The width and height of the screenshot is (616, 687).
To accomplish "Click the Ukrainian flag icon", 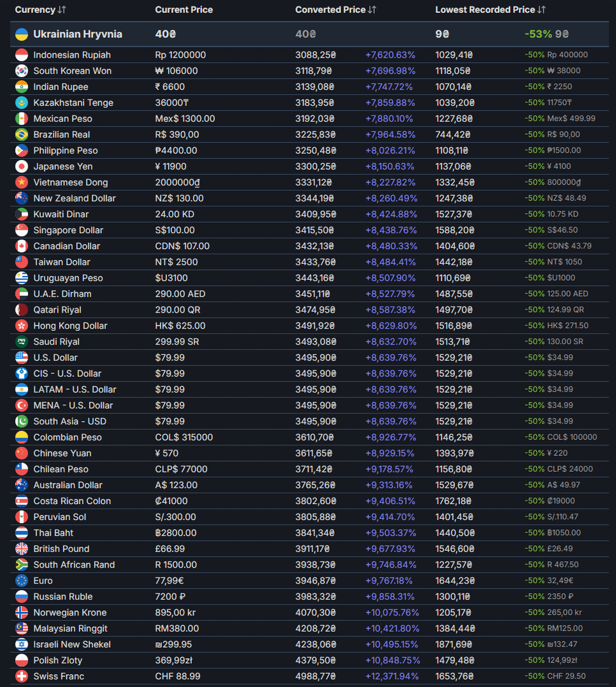I will click(22, 34).
